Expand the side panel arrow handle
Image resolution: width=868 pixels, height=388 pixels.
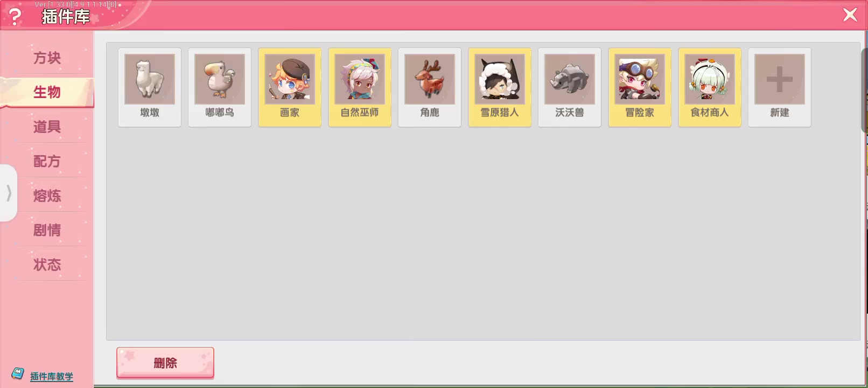point(9,193)
